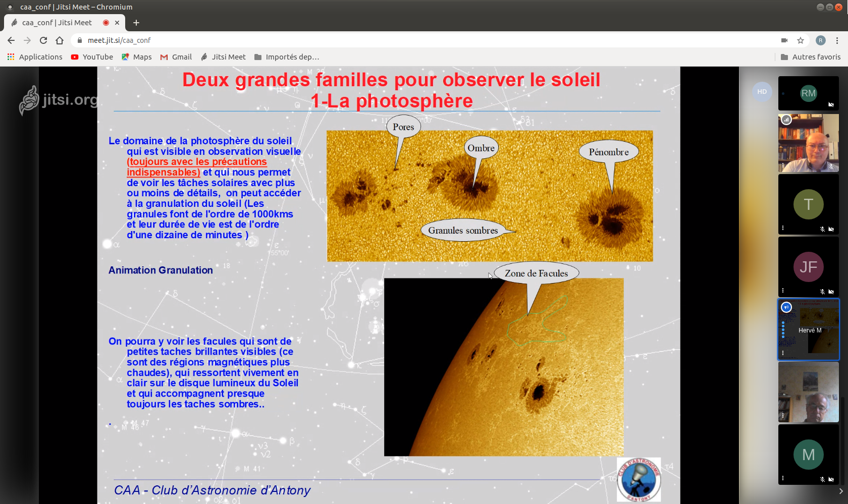Open more options on Hervé M tile
The height and width of the screenshot is (504, 848).
783,353
